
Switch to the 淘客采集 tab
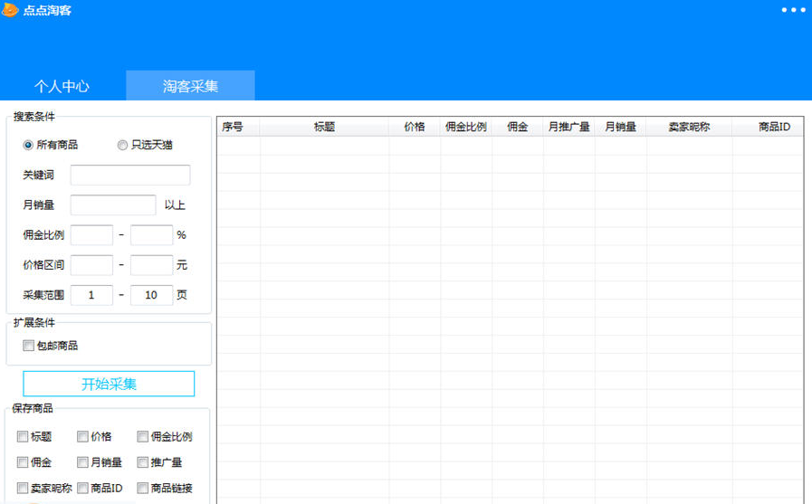coord(190,86)
